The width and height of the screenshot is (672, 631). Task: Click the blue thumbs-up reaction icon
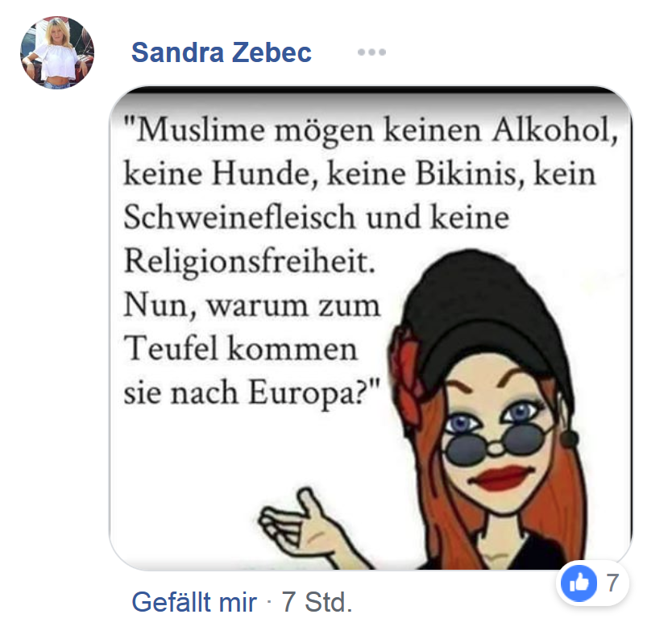tap(579, 583)
